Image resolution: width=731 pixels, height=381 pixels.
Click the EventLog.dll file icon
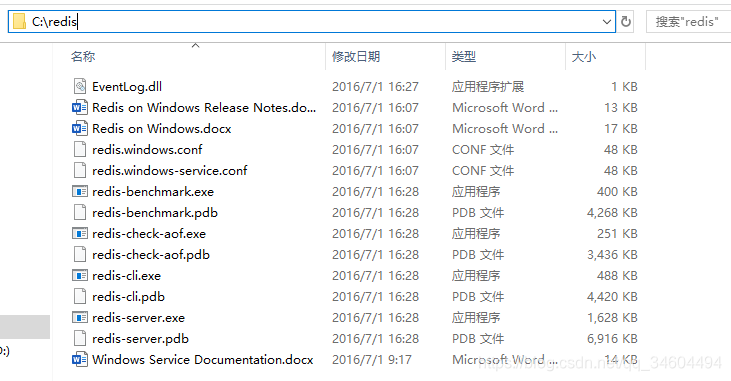pyautogui.click(x=80, y=86)
